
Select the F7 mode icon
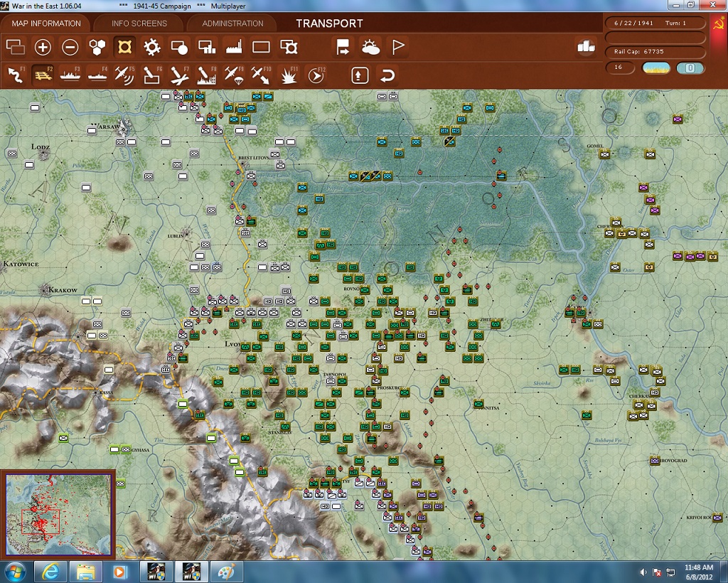179,75
